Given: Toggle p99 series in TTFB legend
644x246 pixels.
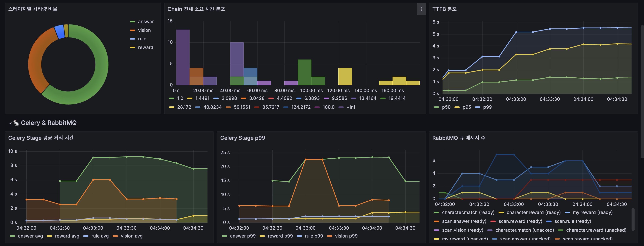Looking at the screenshot, I should (x=487, y=107).
